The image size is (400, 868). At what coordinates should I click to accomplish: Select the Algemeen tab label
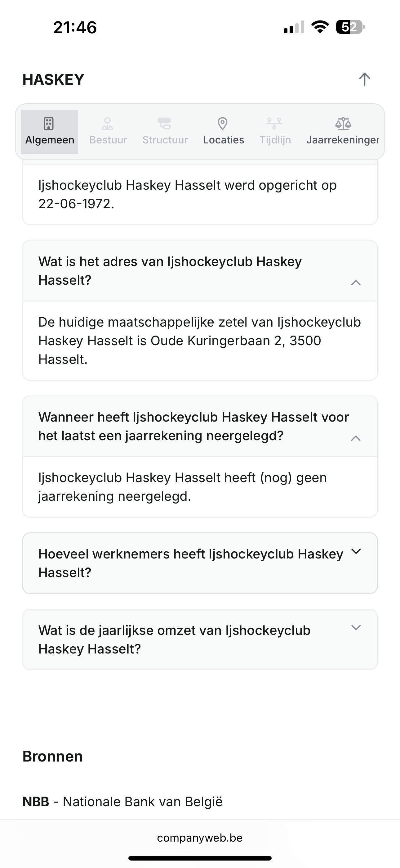(50, 140)
